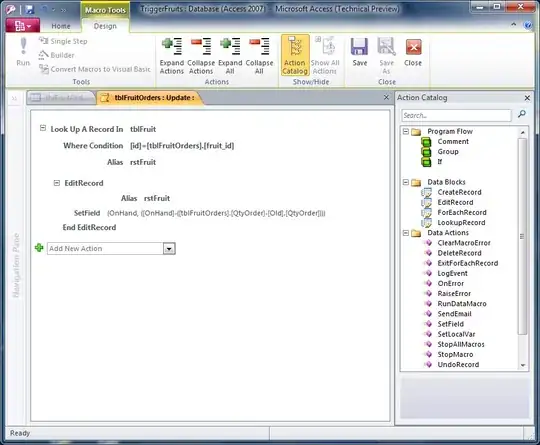Click the Action Catalog vertical scrollbar
The image size is (540, 445).
point(523,236)
